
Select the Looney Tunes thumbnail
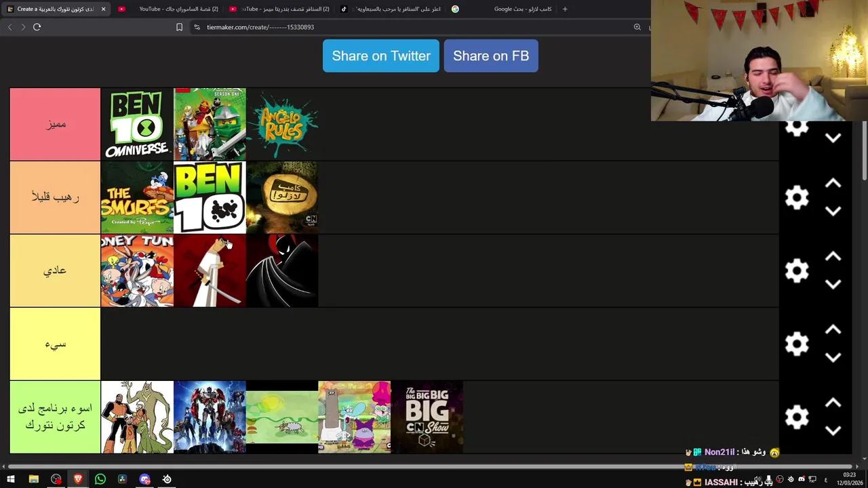click(x=137, y=270)
